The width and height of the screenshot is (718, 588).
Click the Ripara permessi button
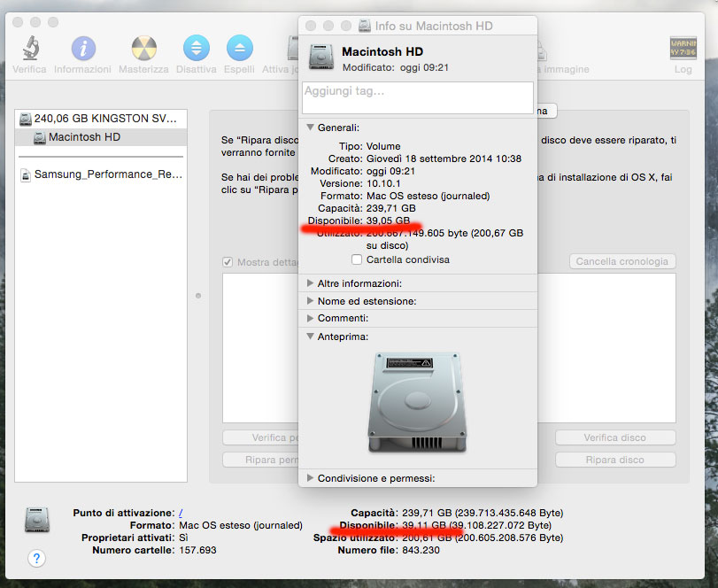click(x=260, y=460)
